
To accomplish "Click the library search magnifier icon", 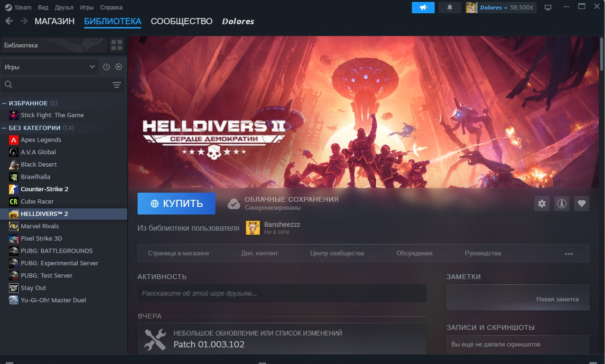I will [x=8, y=84].
